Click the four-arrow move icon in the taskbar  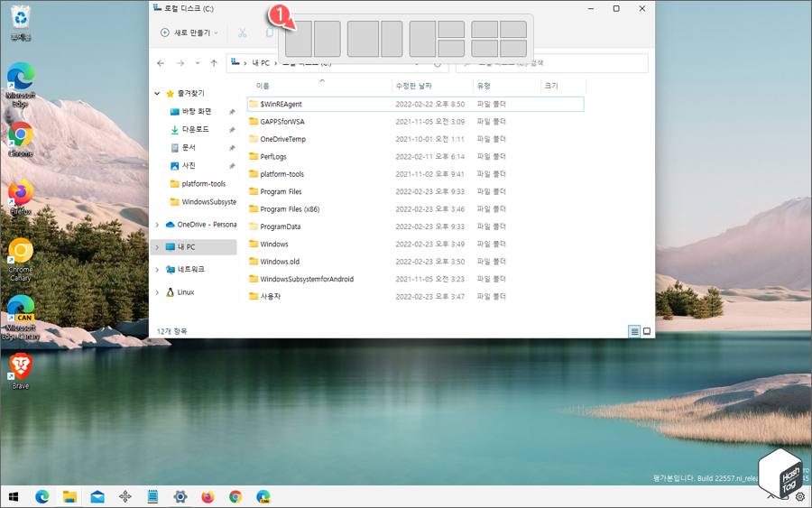(x=125, y=497)
